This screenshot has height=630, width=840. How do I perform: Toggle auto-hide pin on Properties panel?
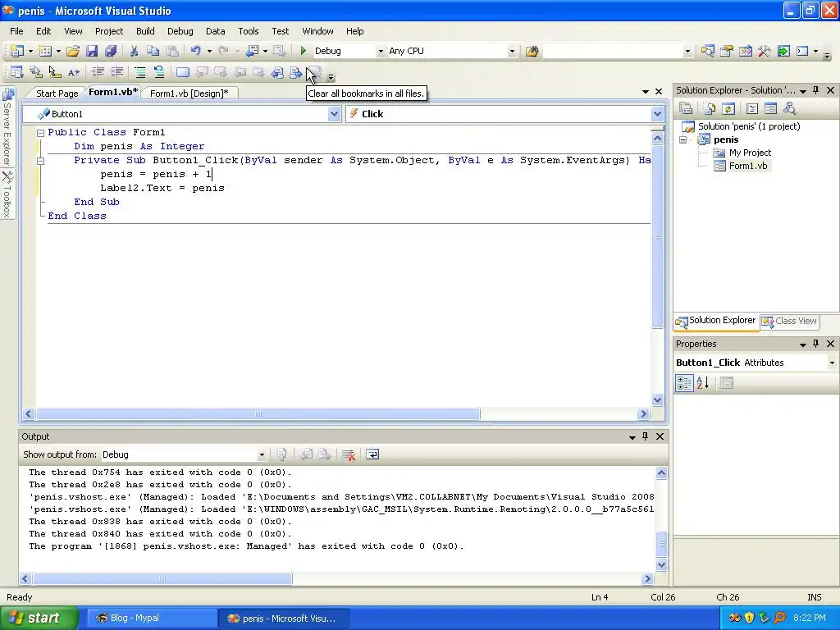pos(816,344)
